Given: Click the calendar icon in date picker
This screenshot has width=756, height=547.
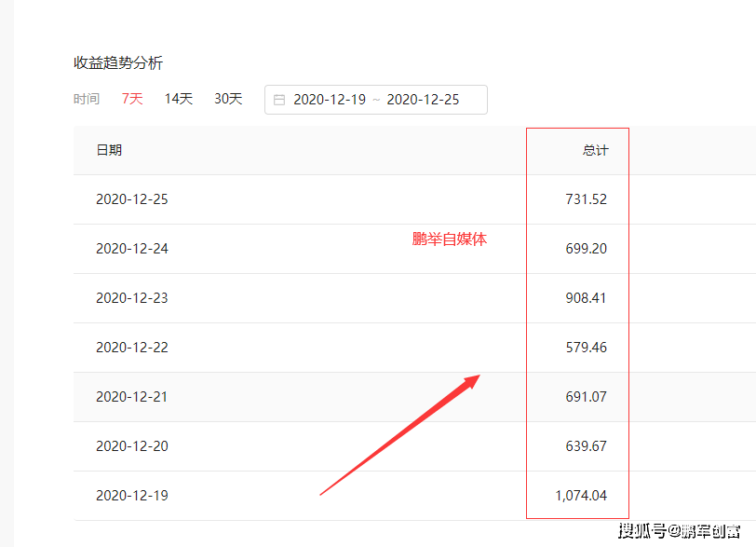Looking at the screenshot, I should click(279, 100).
